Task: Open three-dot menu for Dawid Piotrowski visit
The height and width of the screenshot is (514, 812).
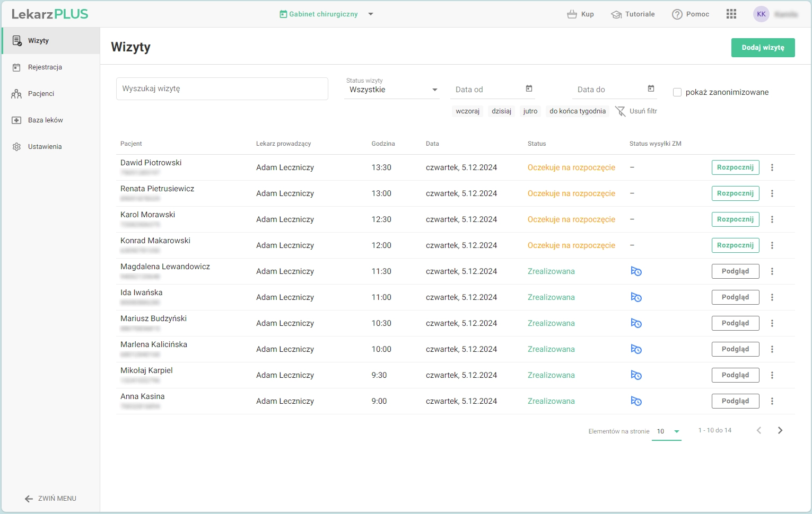Action: tap(772, 167)
